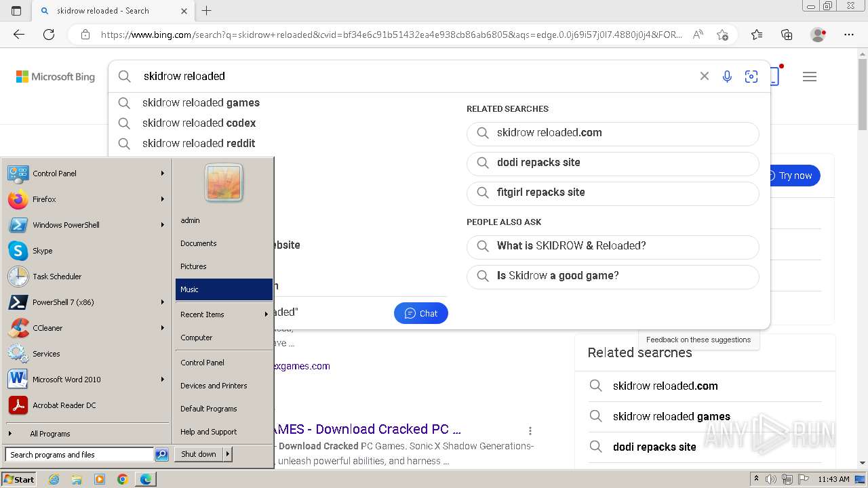This screenshot has height=488, width=868.
Task: Open Collections icon in Edge toolbar
Action: (787, 35)
